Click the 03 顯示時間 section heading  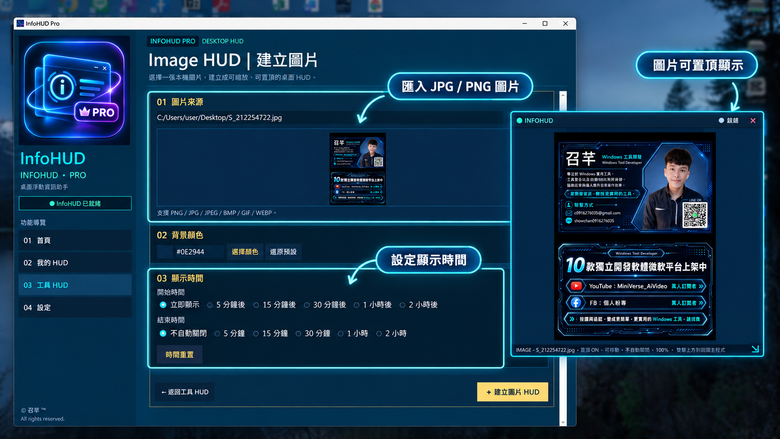[x=180, y=278]
